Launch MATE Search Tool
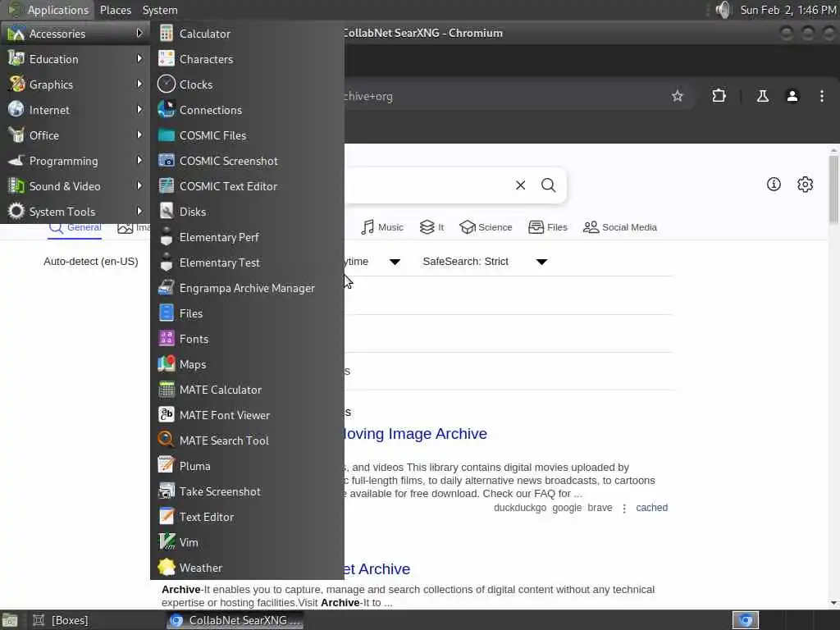The width and height of the screenshot is (840, 630). click(x=247, y=441)
